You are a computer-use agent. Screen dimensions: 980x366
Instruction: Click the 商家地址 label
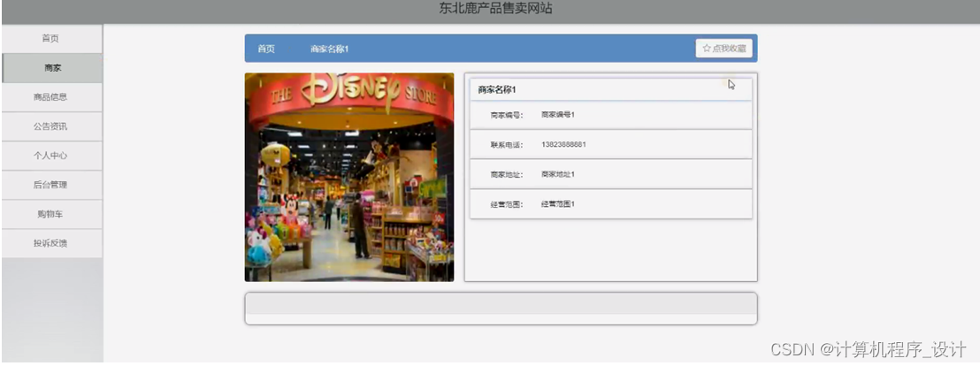(x=507, y=174)
